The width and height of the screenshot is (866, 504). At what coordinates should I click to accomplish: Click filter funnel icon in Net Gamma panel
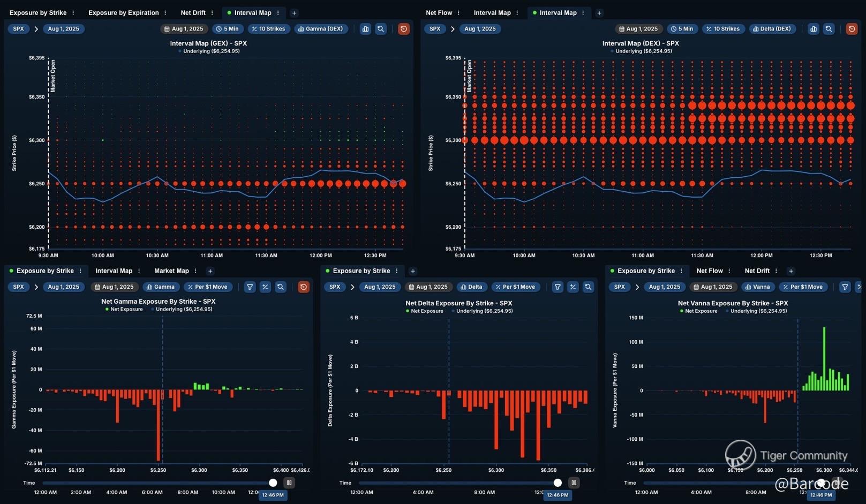click(x=250, y=287)
